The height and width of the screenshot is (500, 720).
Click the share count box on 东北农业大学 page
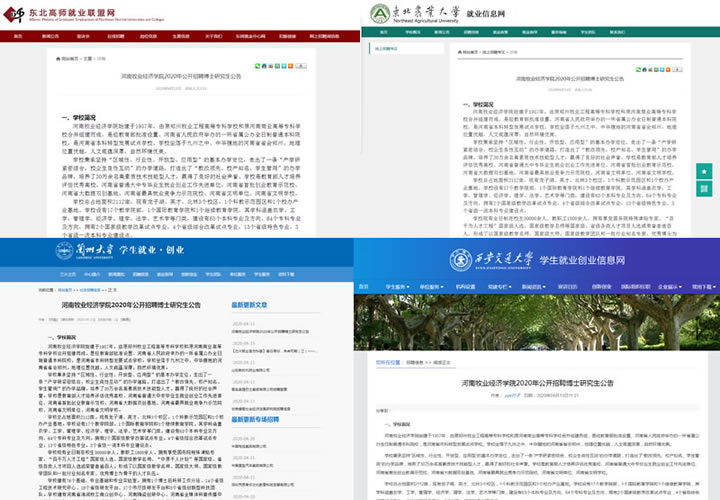678,69
